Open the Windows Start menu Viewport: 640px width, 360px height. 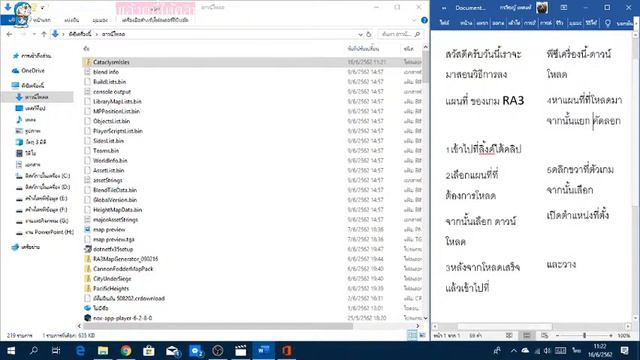11,351
